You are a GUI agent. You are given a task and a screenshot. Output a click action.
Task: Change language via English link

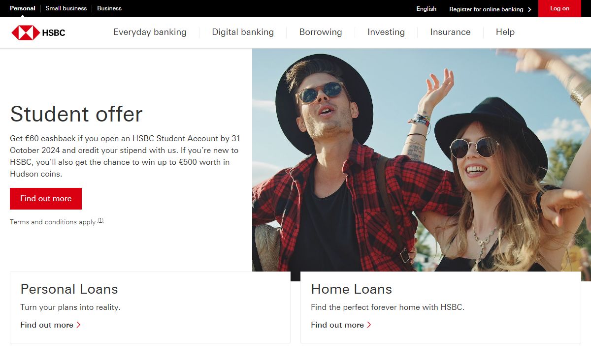427,9
